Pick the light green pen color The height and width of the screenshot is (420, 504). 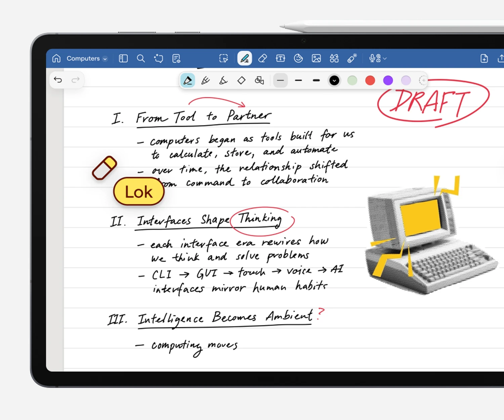(x=352, y=81)
